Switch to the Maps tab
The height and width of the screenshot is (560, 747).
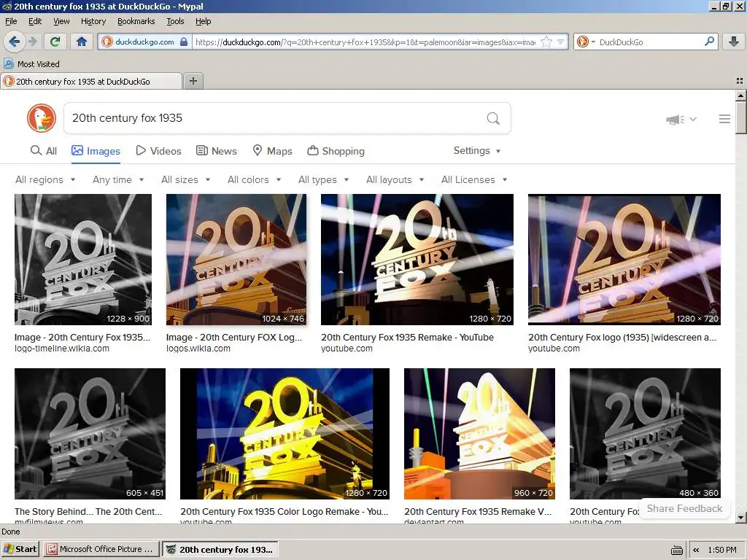(273, 151)
